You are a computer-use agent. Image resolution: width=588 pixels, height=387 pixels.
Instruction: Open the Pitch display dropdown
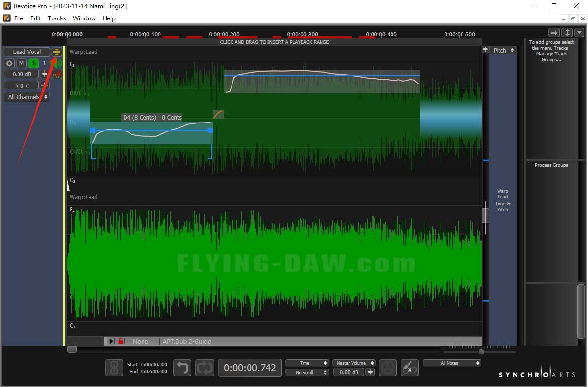tap(503, 50)
